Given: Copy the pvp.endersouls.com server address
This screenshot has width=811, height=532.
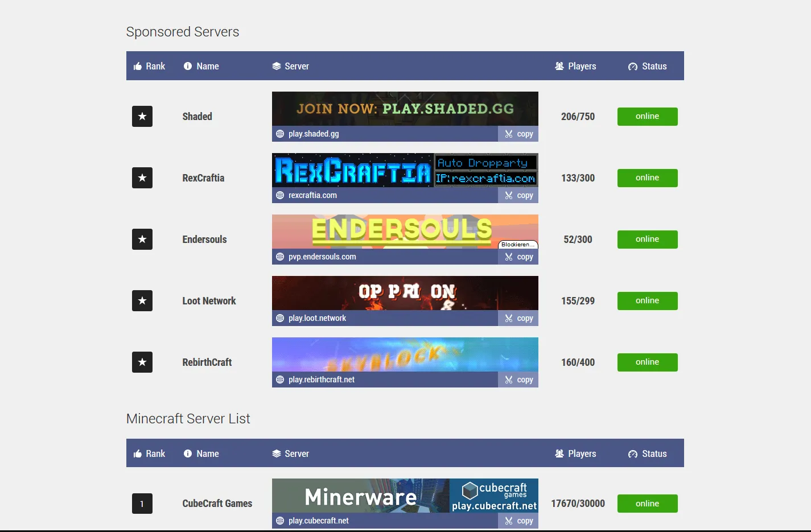Looking at the screenshot, I should tap(518, 257).
